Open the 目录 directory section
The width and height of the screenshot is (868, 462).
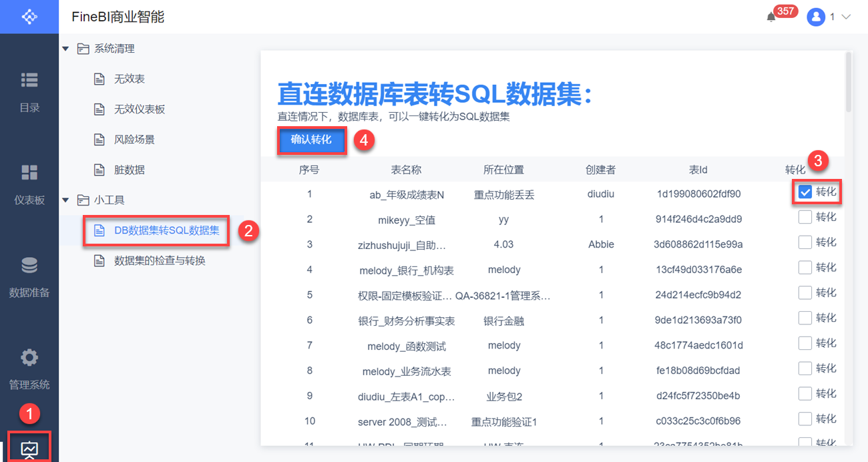tap(29, 91)
